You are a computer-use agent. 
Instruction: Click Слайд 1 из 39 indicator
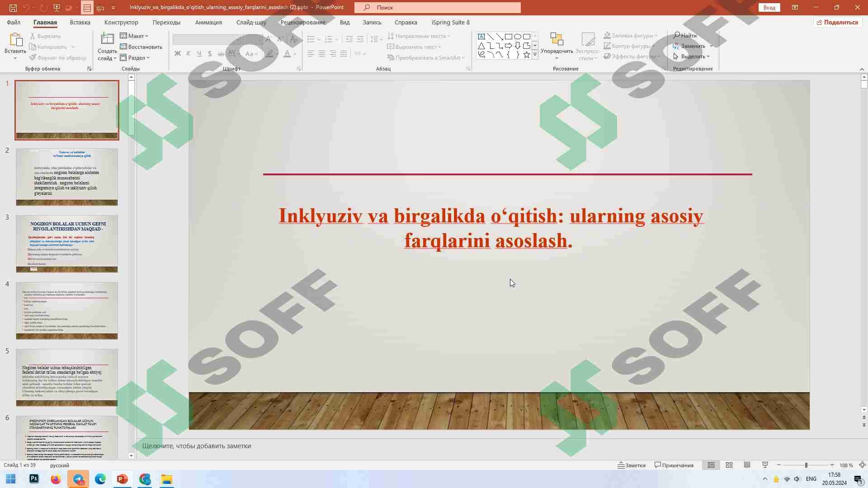pyautogui.click(x=20, y=465)
